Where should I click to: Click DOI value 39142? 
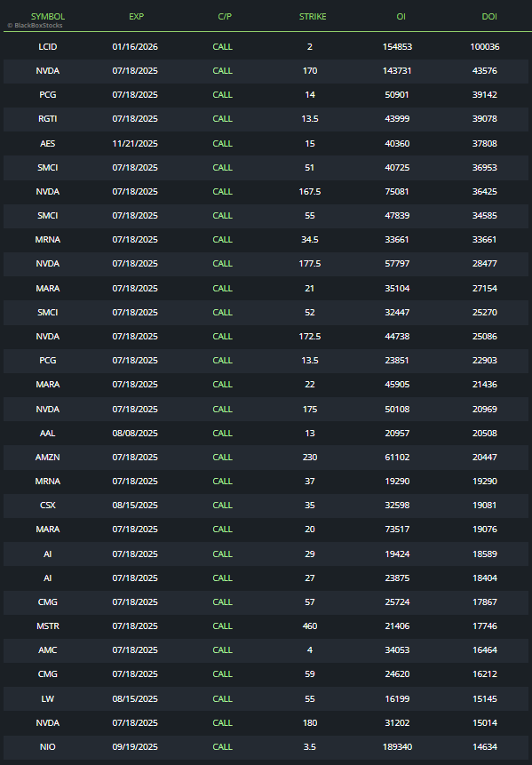(485, 95)
